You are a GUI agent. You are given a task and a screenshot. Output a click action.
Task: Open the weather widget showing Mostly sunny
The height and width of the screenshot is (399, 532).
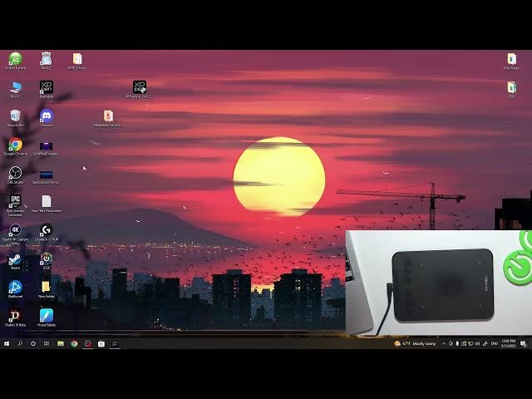tap(415, 343)
